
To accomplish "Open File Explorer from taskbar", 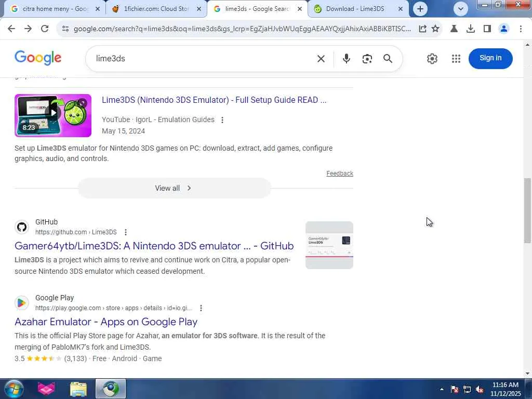I will 78,389.
